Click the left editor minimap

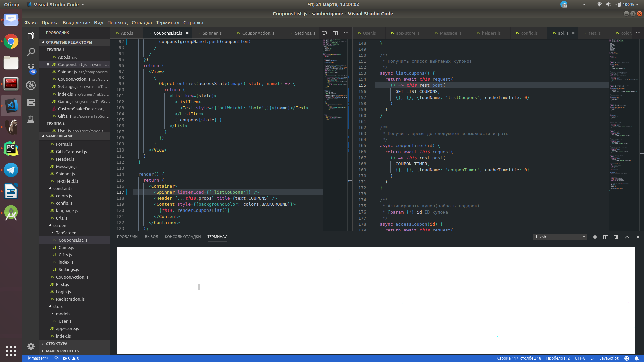pos(335,134)
